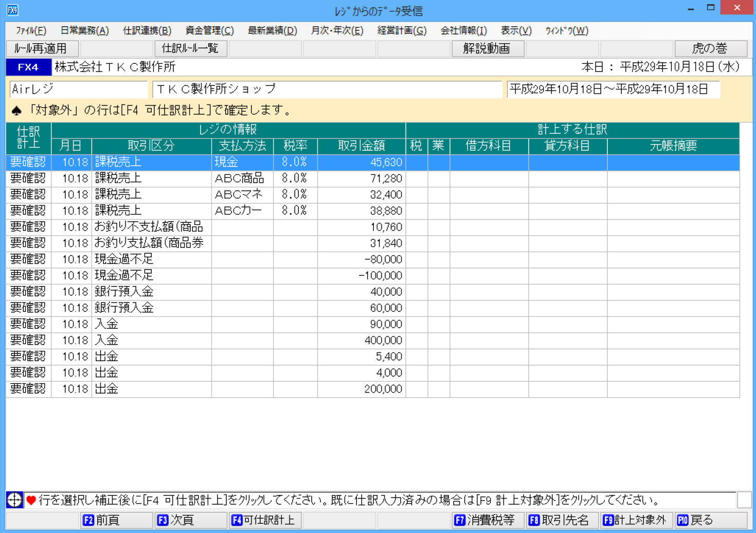This screenshot has width=756, height=533.
Task: Open the 仕訳ルール一覧 list
Action: (190, 48)
